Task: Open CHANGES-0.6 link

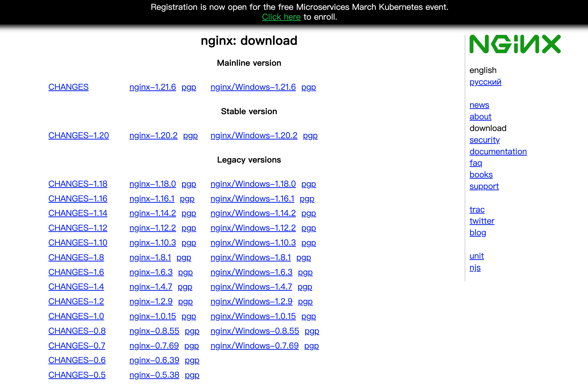Action: click(77, 360)
